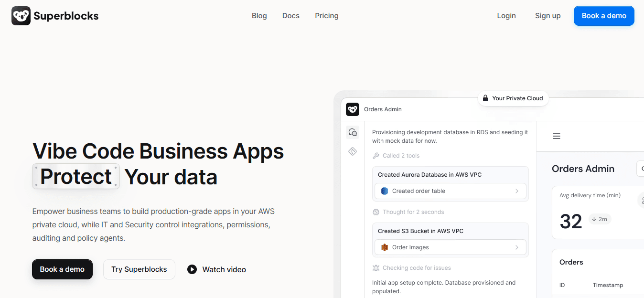This screenshot has height=298, width=644.
Task: Click 'Checking code for issues' text
Action: pyautogui.click(x=417, y=268)
